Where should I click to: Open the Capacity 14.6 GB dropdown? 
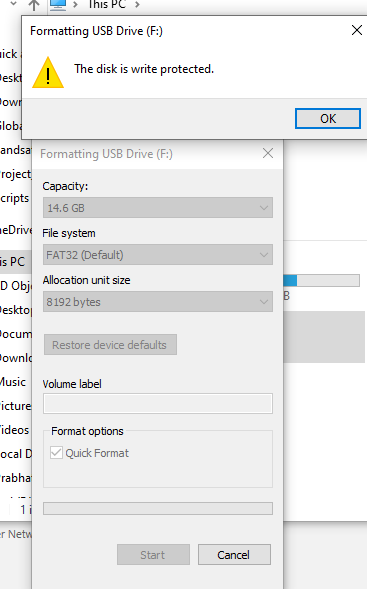point(158,208)
